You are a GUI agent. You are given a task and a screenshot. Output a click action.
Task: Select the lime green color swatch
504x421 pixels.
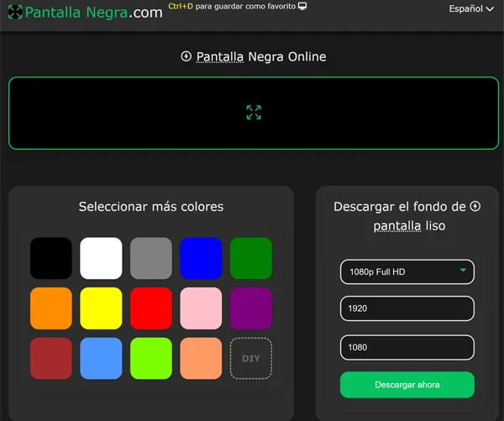point(151,358)
